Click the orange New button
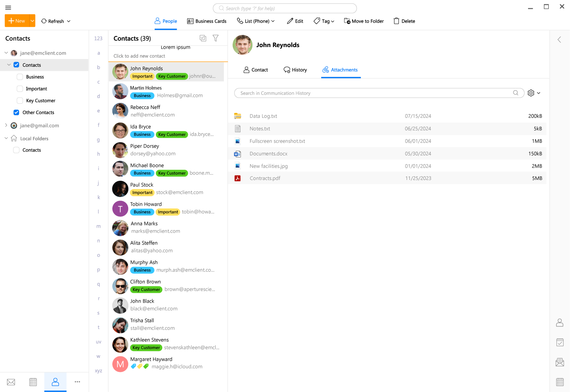Image resolution: width=570 pixels, height=392 pixels. click(17, 21)
